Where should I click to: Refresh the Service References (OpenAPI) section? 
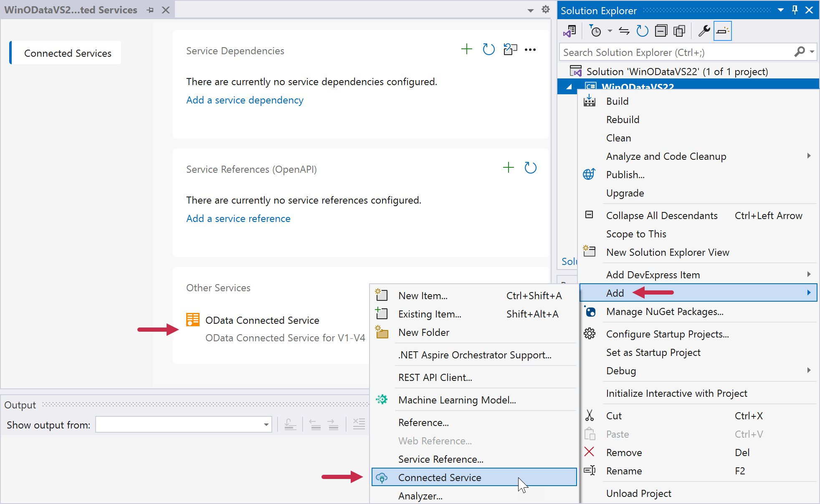tap(530, 168)
